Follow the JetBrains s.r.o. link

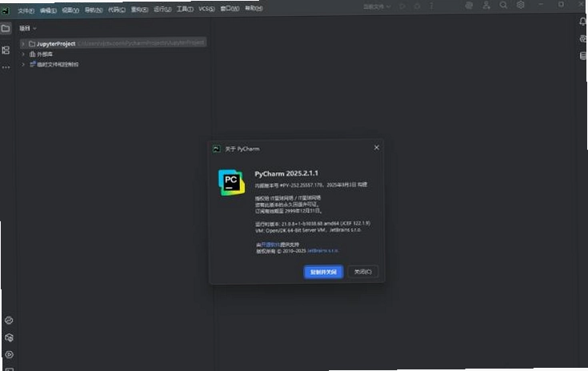tap(322, 250)
